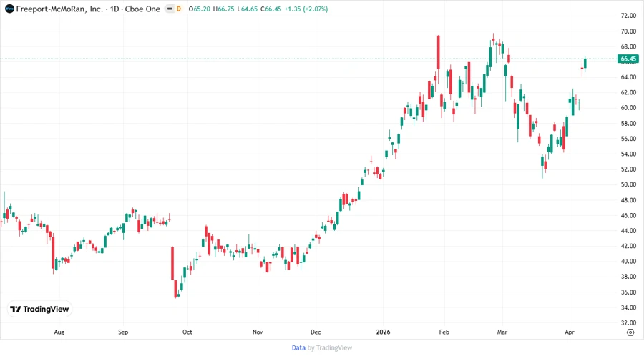Click the latest green candle near 66.45
This screenshot has height=356, width=644.
pyautogui.click(x=585, y=63)
